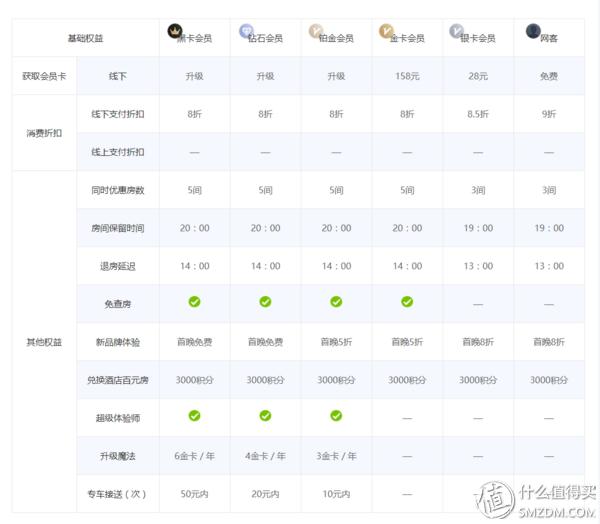Click the 免费 cell under 网客
This screenshot has width=600, height=524.
549,76
